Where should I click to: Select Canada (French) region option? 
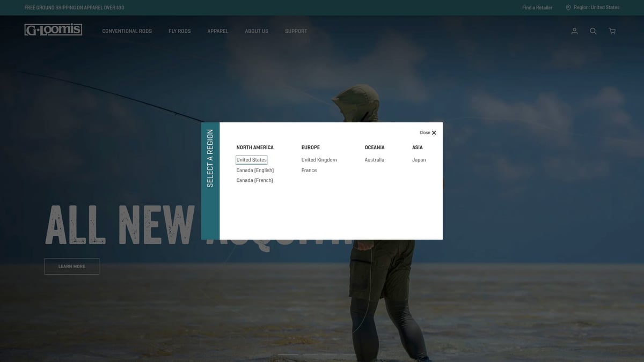click(254, 180)
